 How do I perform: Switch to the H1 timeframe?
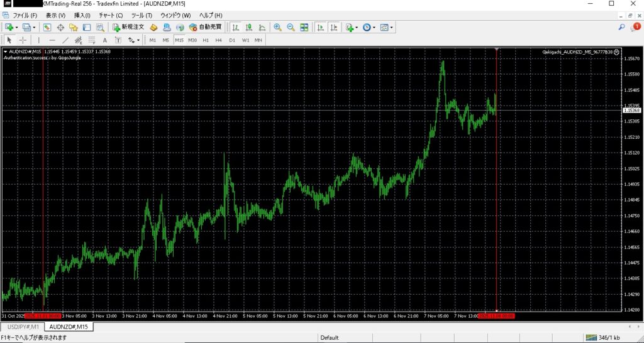206,40
